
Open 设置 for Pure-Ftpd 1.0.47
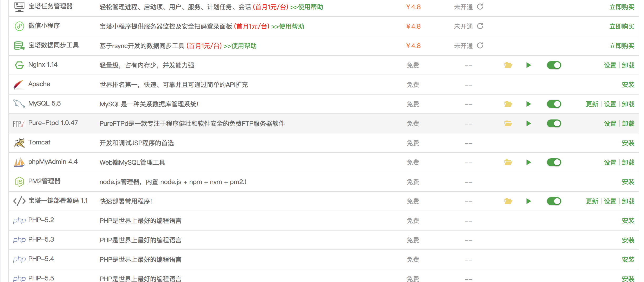tap(610, 124)
